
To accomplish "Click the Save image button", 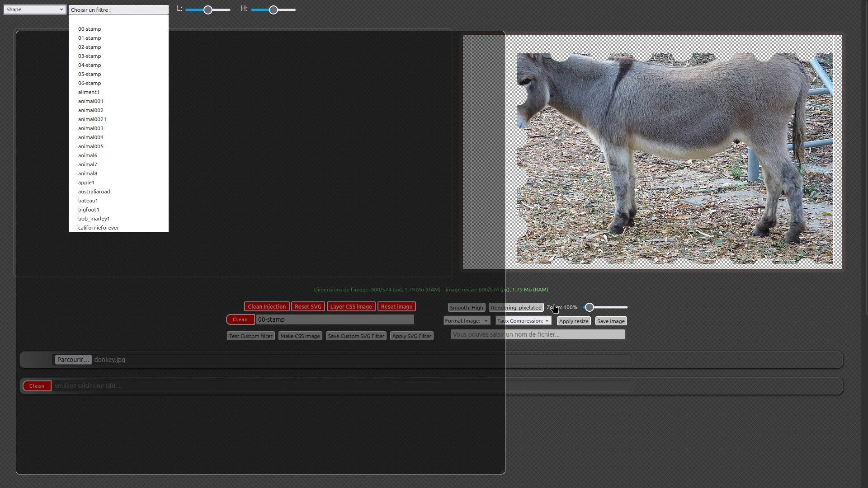I will point(611,321).
